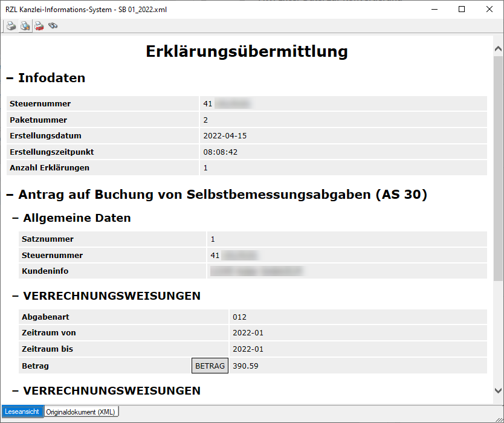Switch to the Originaldokument (XML) tab

82,412
